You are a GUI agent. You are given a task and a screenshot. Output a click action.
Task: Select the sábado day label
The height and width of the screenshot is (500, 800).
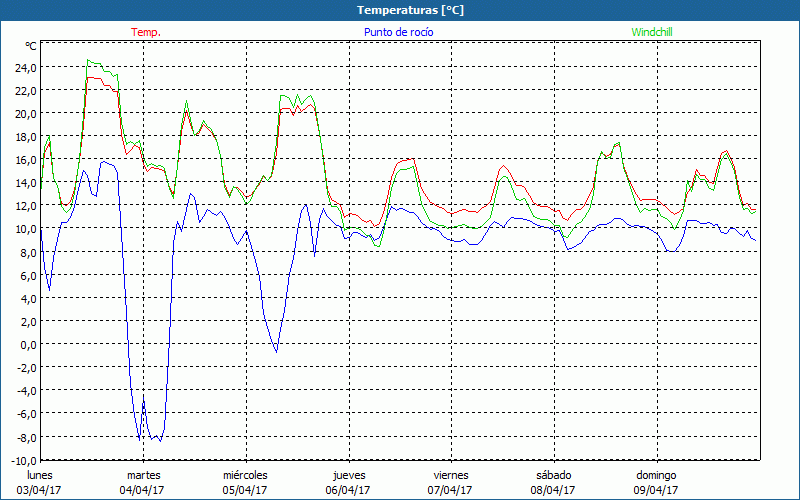[x=553, y=475]
